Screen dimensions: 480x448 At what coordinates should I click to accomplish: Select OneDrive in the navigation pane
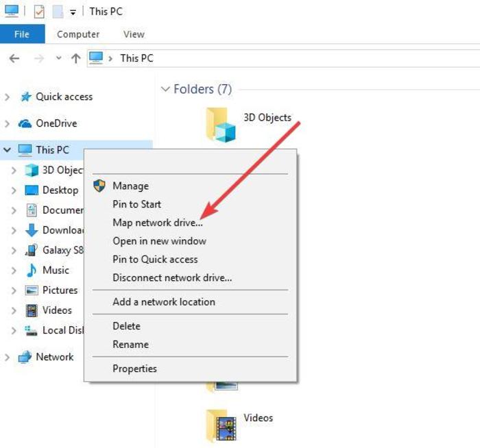pyautogui.click(x=56, y=123)
